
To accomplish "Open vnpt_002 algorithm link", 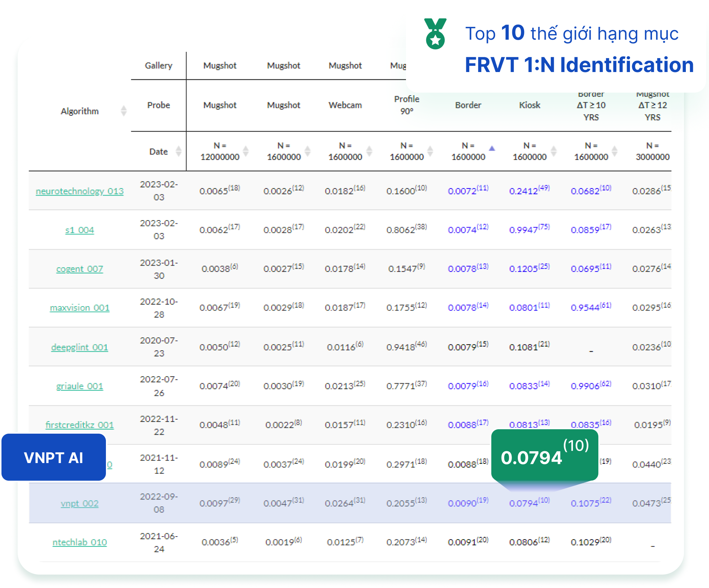I will (x=79, y=503).
